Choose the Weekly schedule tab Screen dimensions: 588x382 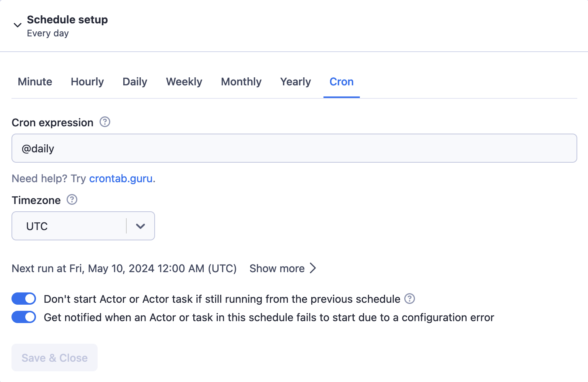(x=184, y=82)
